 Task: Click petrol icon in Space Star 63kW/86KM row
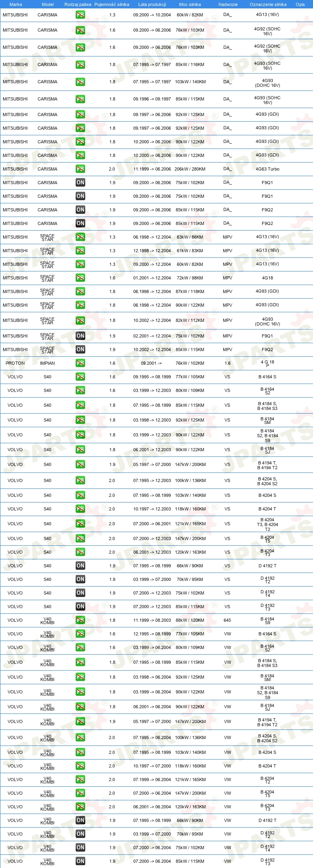80,237
